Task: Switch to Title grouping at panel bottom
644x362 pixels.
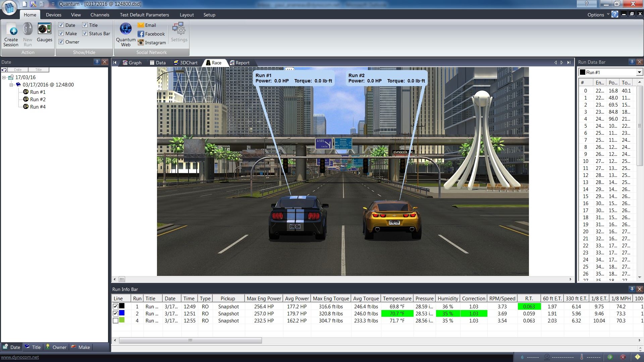Action: [x=33, y=347]
